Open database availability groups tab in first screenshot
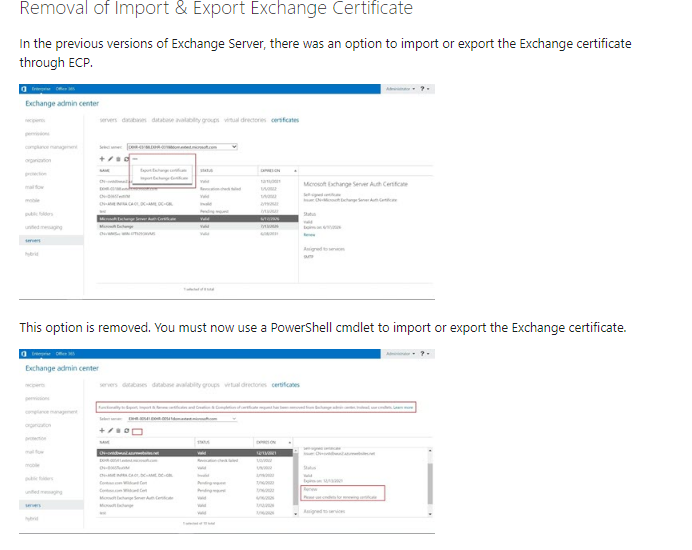This screenshot has height=550, width=692. point(185,120)
